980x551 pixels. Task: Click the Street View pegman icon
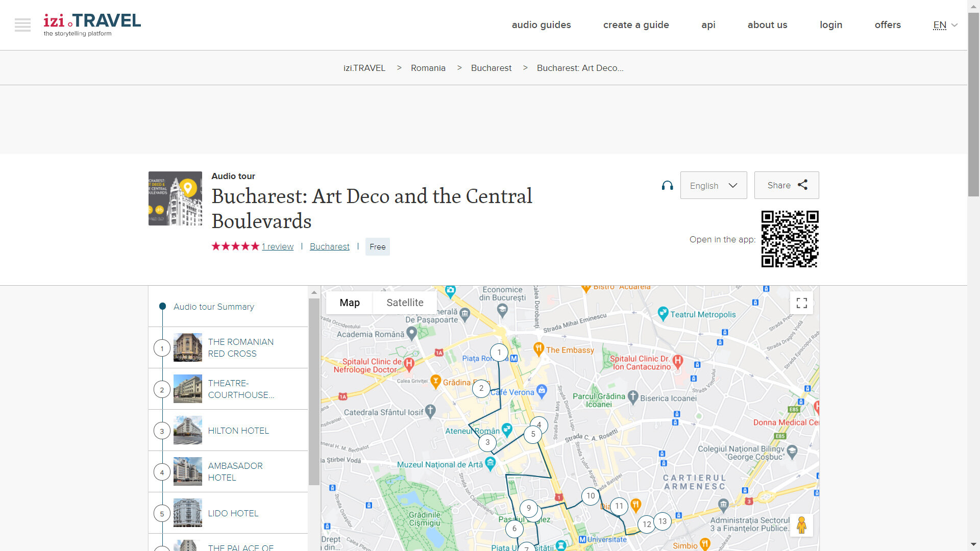tap(801, 525)
